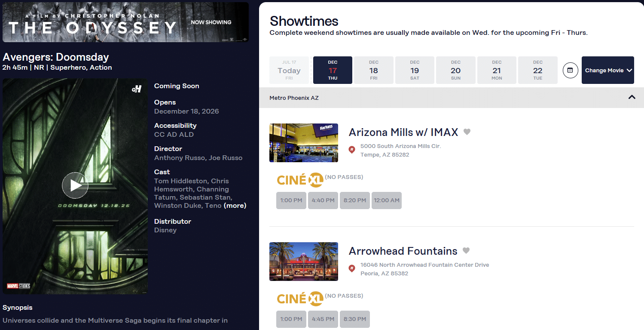Click the Harkins badge on the poster
This screenshot has height=330, width=644.
[x=137, y=89]
